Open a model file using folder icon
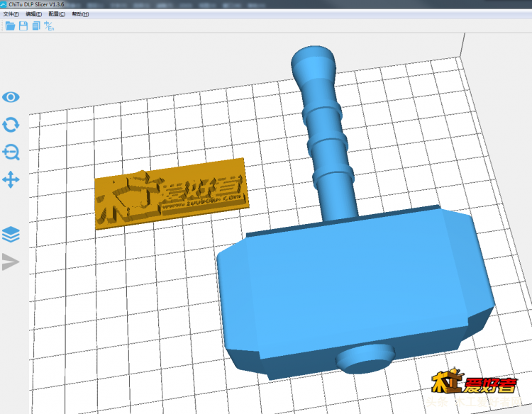 point(10,26)
